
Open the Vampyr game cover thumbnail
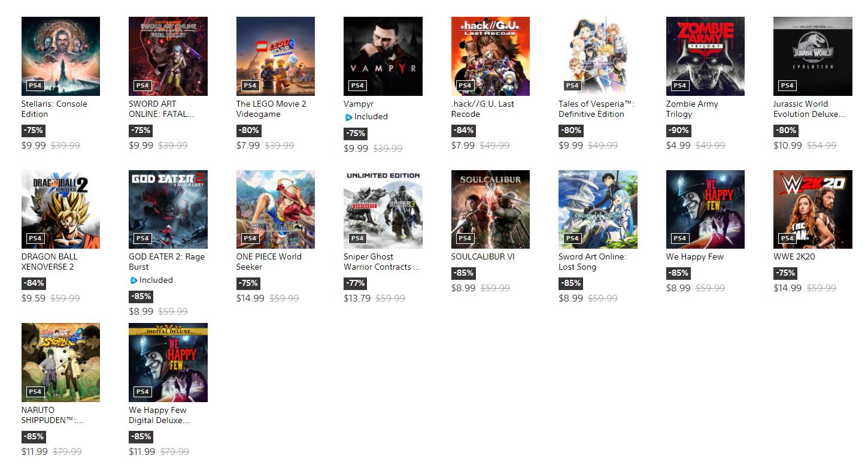click(x=383, y=56)
